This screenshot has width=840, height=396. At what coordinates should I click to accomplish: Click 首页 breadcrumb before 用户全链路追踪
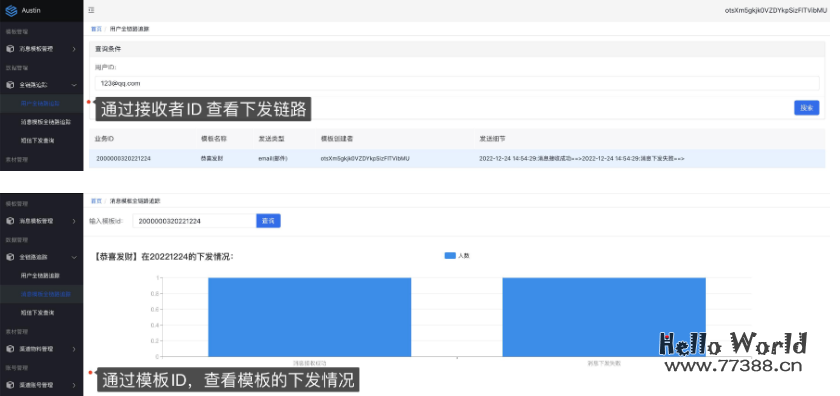(x=96, y=29)
